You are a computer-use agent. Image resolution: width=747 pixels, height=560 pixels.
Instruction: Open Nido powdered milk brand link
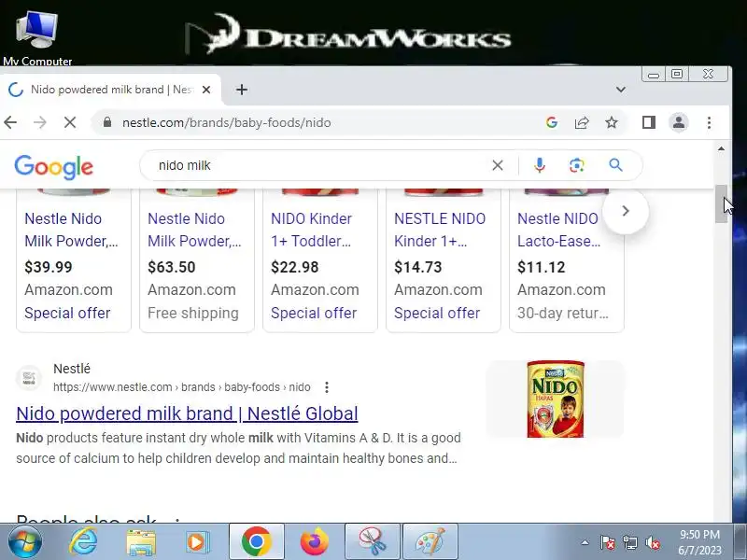click(187, 413)
